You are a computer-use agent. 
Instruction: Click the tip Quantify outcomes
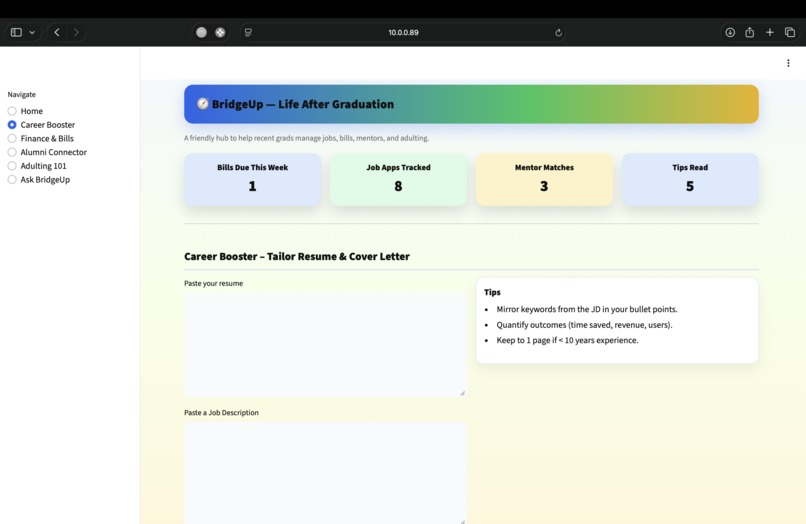coord(584,325)
